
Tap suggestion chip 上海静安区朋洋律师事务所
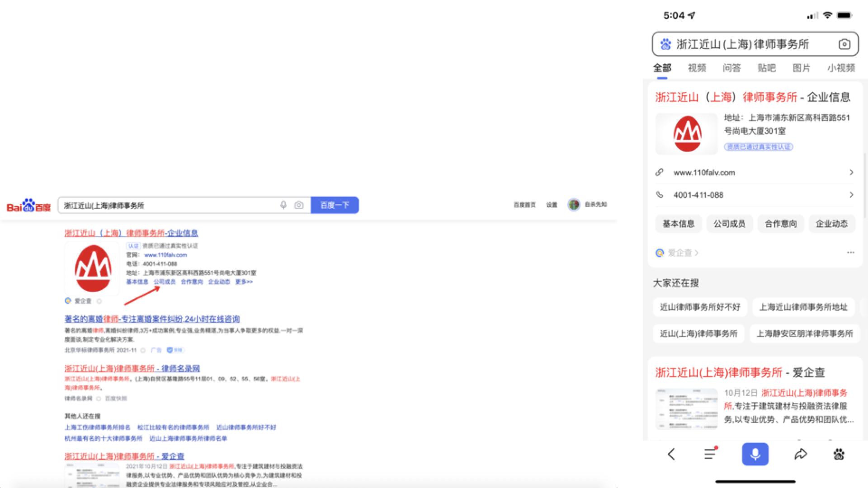805,334
